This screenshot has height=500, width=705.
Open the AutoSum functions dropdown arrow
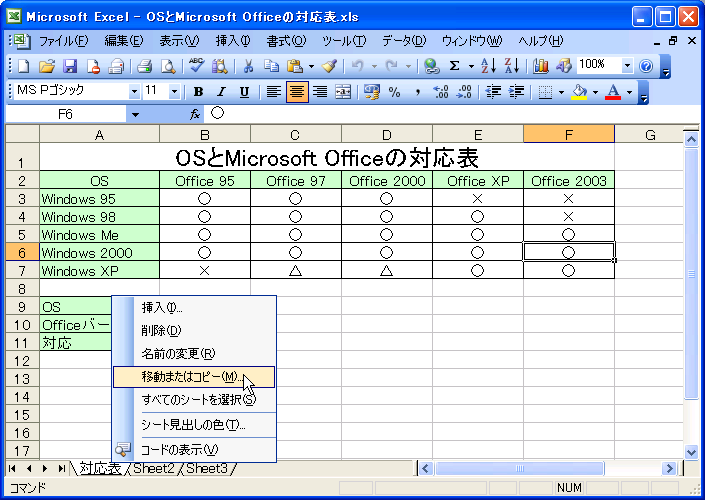point(471,67)
